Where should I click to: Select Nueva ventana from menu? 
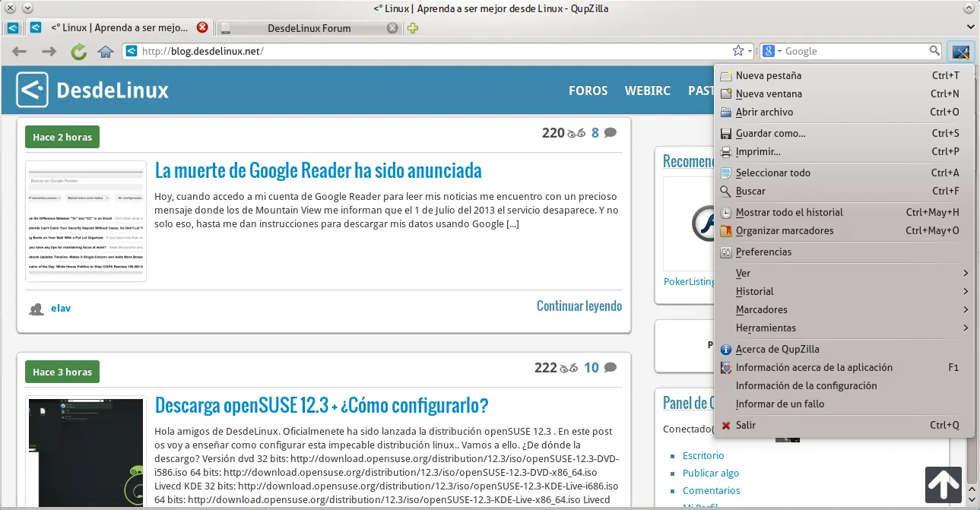point(844,93)
